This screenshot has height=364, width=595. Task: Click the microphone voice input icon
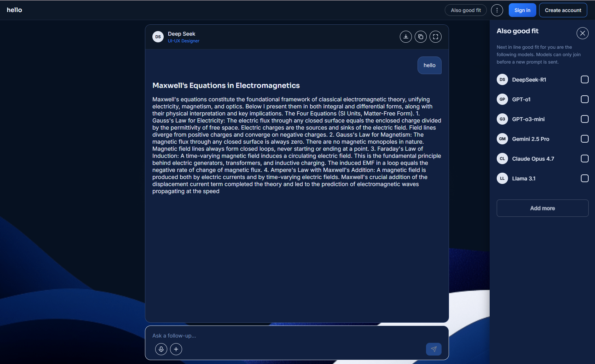(161, 349)
